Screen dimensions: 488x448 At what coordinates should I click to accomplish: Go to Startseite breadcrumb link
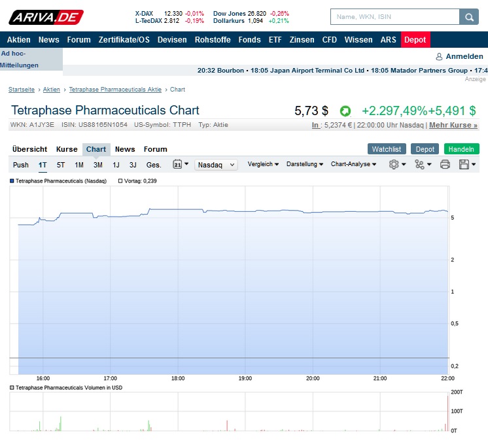coord(22,90)
